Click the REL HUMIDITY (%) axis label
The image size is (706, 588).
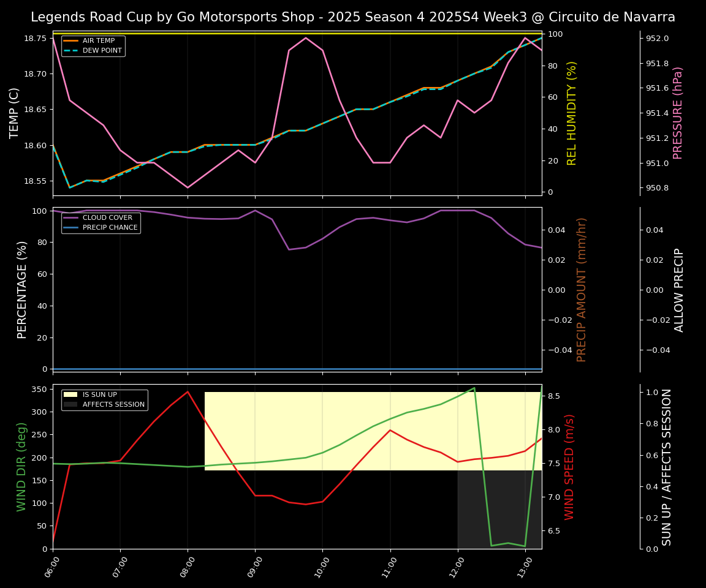572,113
